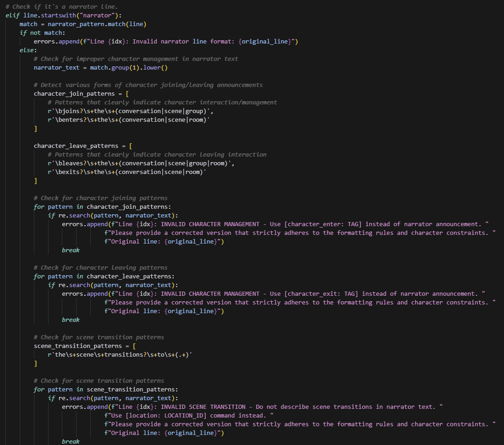Click comment "Patterns that clearly indicate character interaction/management"
Image resolution: width=504 pixels, height=445 pixels.
point(162,102)
